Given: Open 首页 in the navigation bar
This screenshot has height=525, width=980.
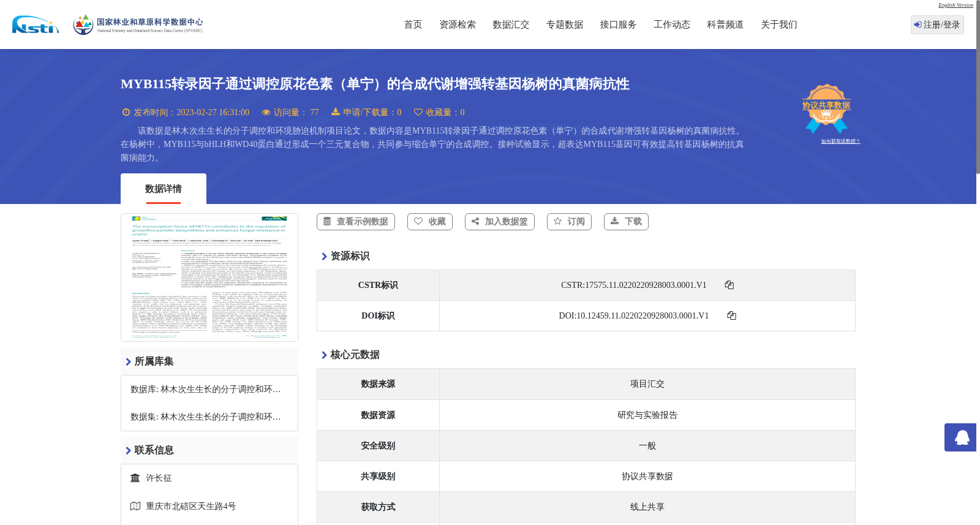Looking at the screenshot, I should (413, 25).
